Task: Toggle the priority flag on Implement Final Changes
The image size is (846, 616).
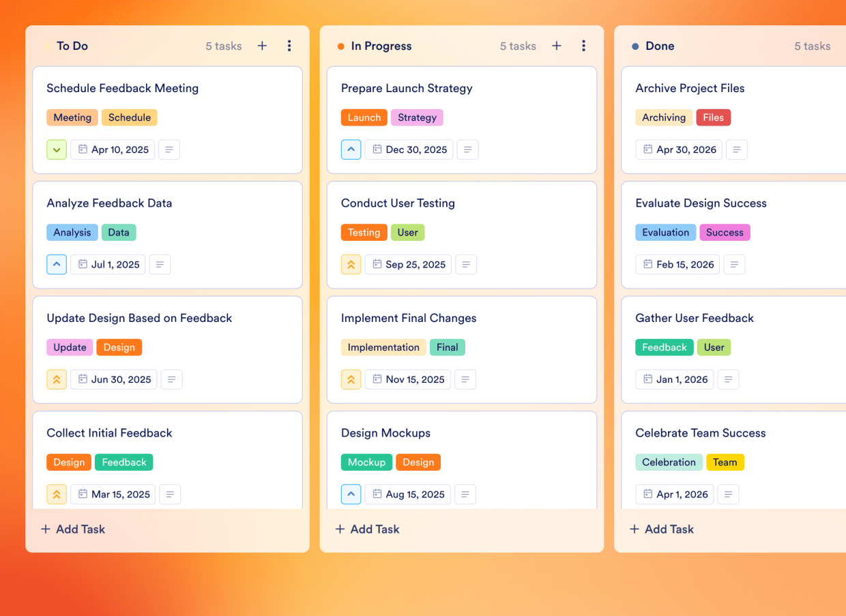Action: click(x=351, y=379)
